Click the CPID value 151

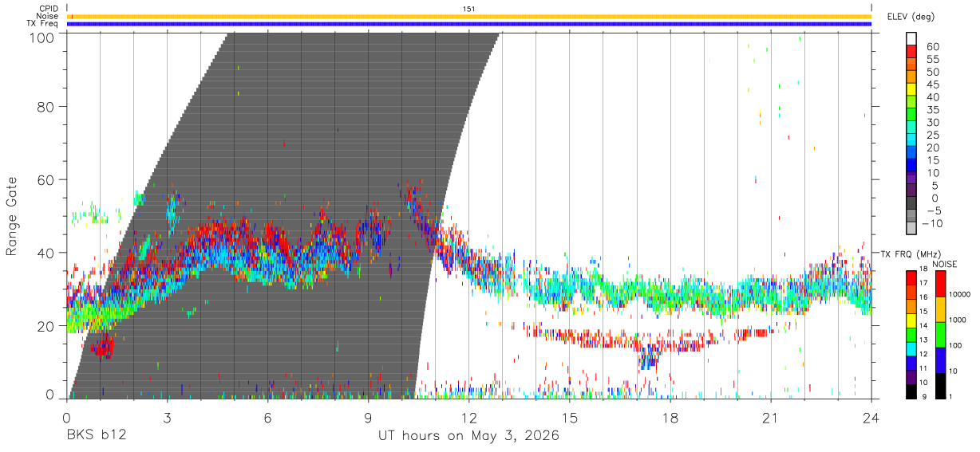[468, 9]
